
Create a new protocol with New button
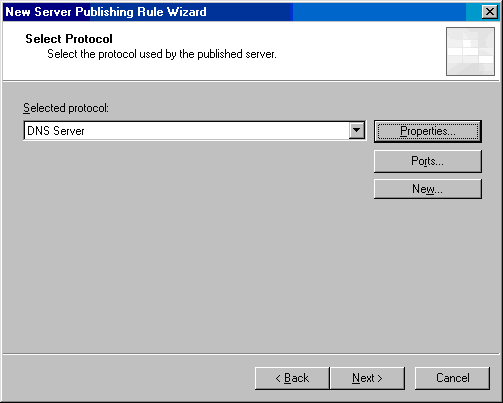click(428, 189)
